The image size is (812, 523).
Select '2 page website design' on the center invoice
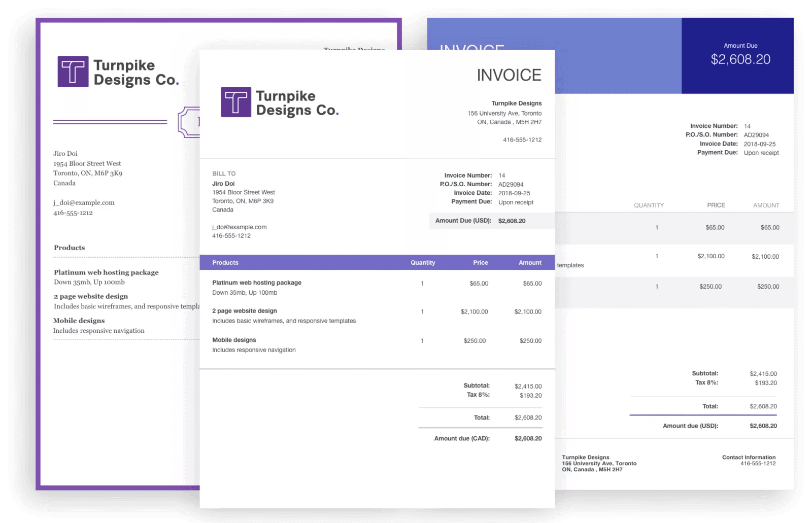245,311
